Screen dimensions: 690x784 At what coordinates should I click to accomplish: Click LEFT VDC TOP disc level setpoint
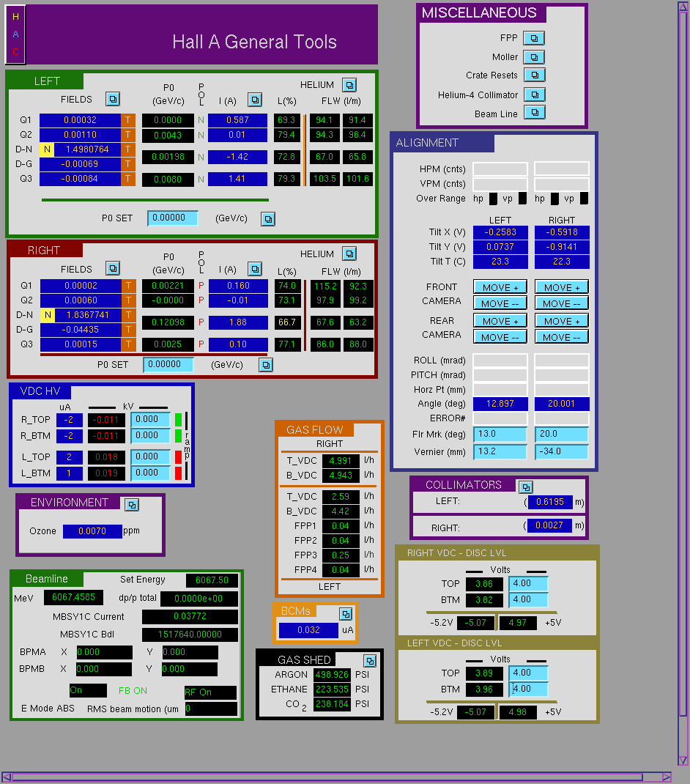(529, 673)
